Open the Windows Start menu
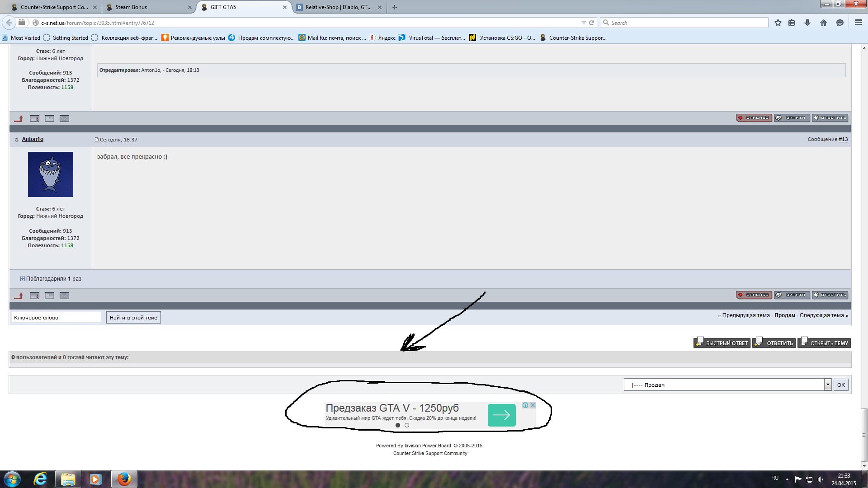Viewport: 868px width, 488px height. pos(12,479)
